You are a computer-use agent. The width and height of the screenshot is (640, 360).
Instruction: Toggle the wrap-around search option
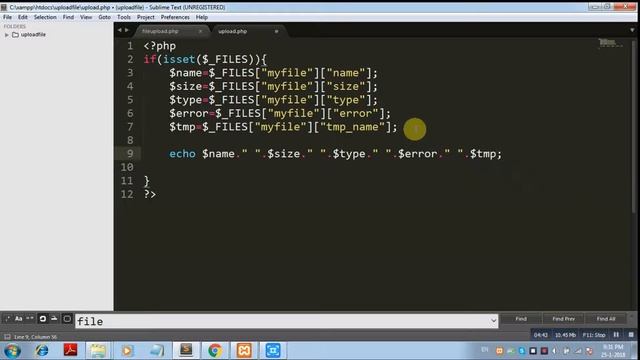[x=42, y=319]
